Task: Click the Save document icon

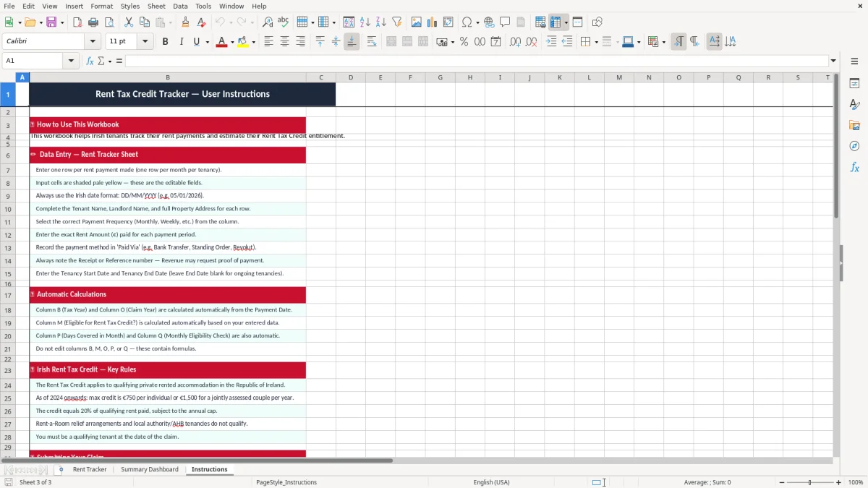Action: [51, 22]
